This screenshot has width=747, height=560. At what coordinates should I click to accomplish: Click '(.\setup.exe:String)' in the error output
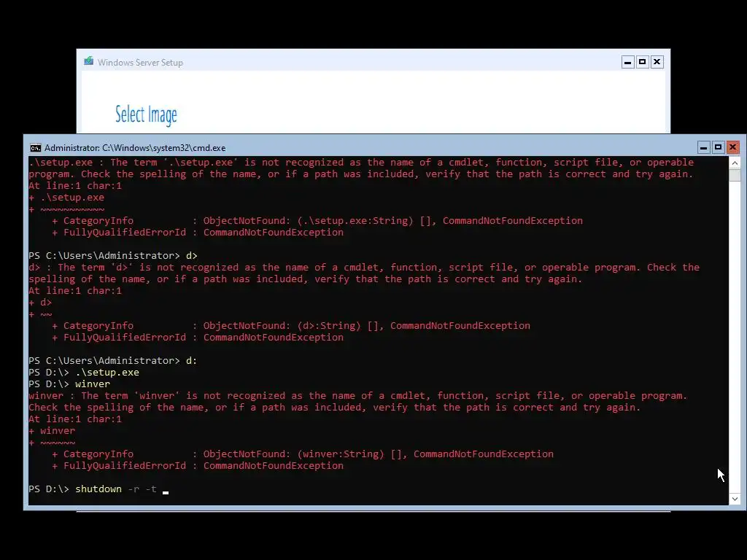(355, 220)
